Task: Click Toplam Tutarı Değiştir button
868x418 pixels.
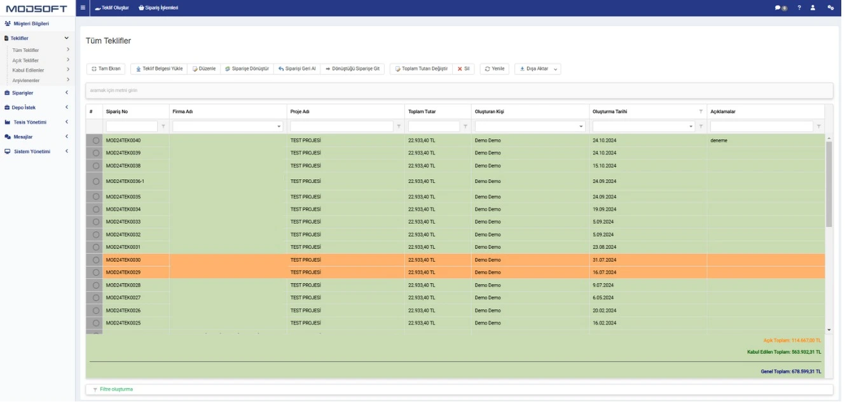Action: 421,69
